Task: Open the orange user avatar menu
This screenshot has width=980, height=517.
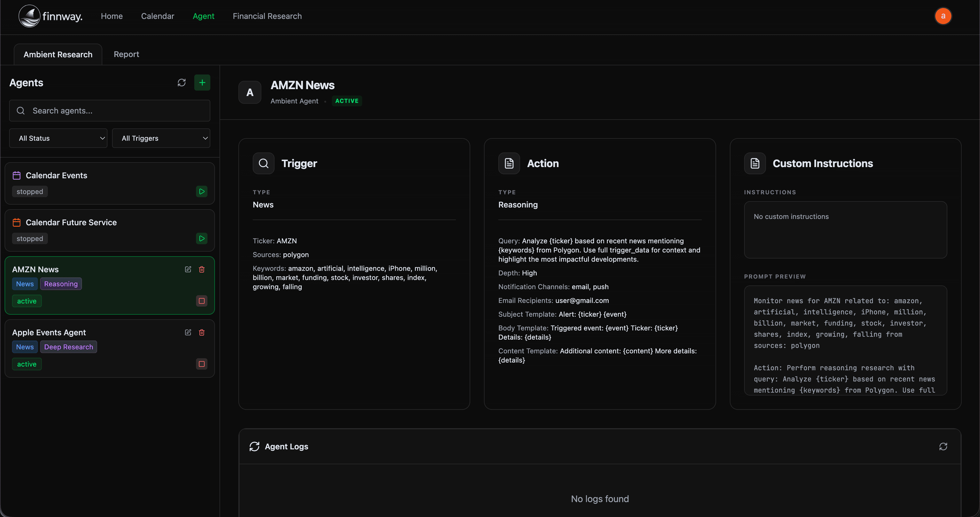Action: click(943, 16)
